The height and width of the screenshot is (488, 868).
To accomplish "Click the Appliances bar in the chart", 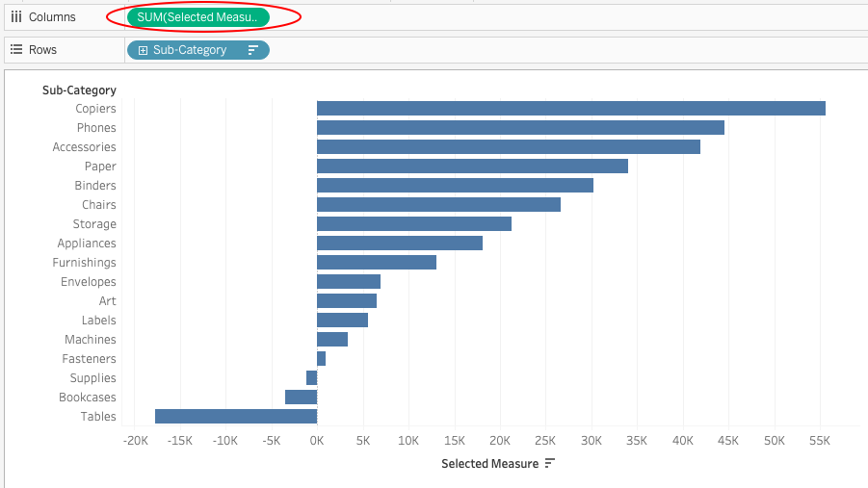I will point(400,243).
